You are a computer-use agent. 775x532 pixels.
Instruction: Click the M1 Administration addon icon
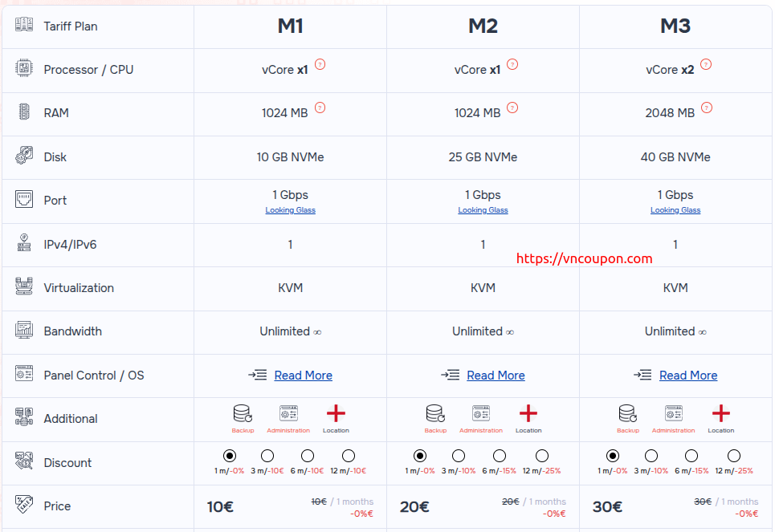pos(288,413)
